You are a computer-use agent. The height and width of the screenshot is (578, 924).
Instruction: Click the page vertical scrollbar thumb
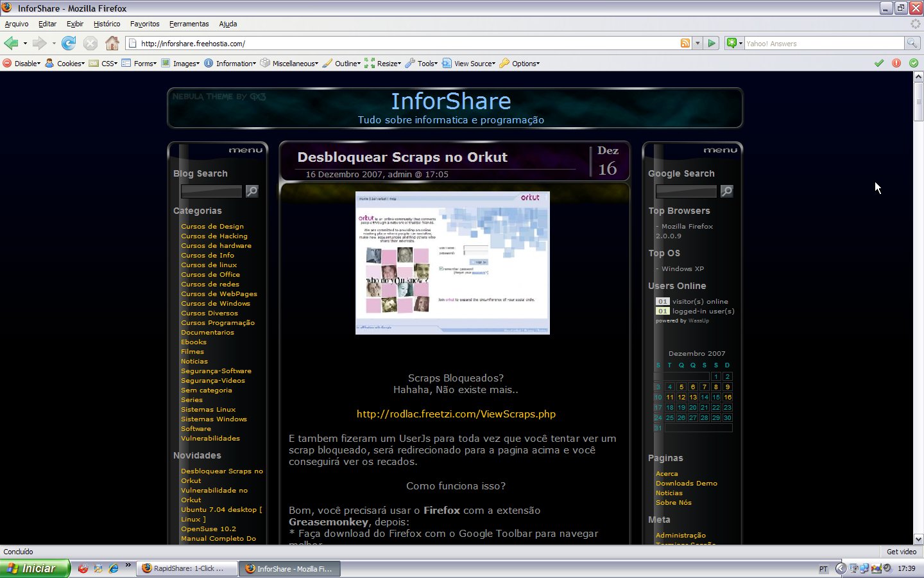(x=919, y=101)
